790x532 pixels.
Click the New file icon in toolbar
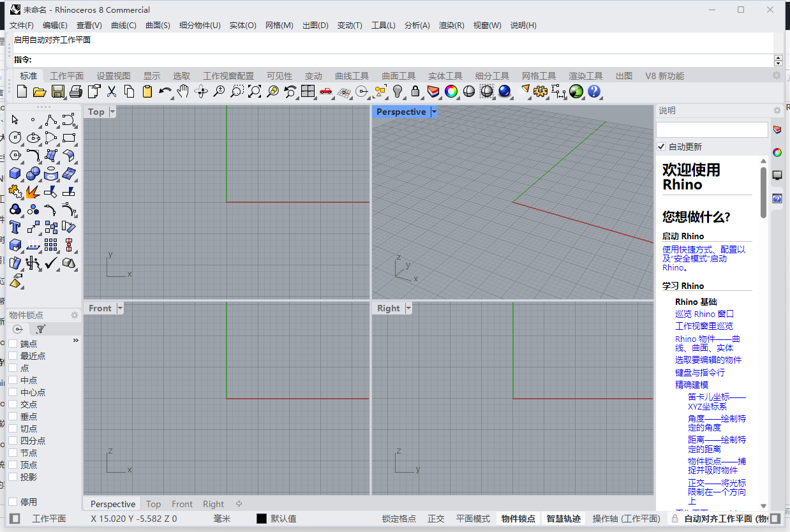pos(22,91)
